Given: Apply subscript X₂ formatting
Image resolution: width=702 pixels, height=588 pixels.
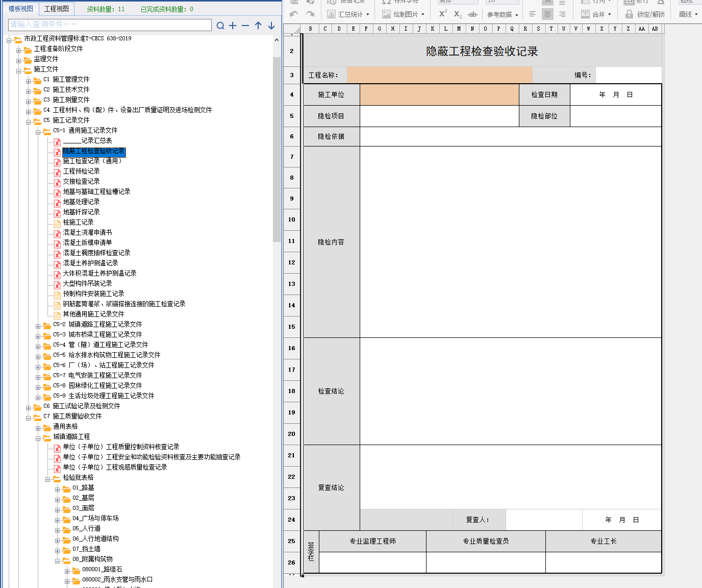Looking at the screenshot, I should coord(458,14).
